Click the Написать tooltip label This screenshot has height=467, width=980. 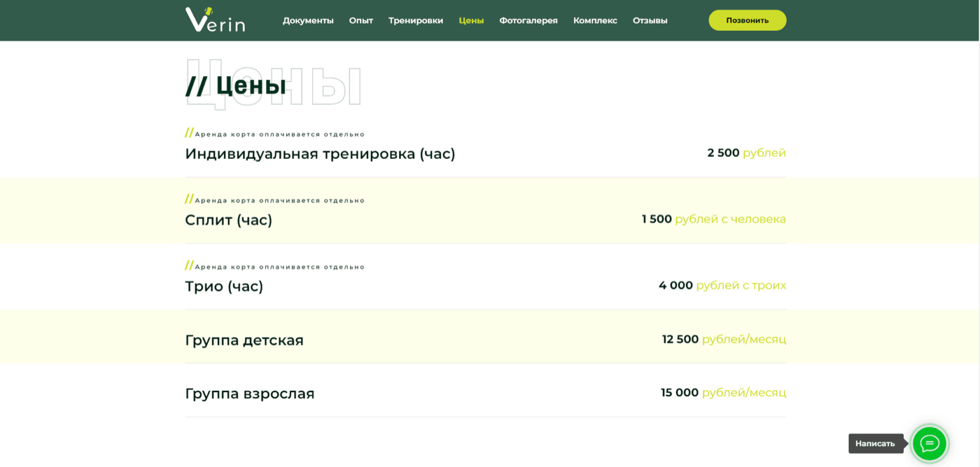pos(875,443)
